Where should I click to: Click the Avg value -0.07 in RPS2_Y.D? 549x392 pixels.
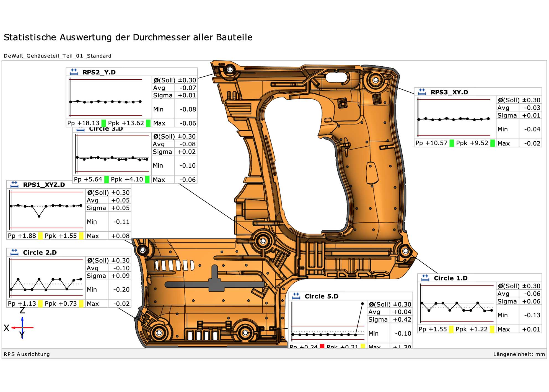pos(188,88)
